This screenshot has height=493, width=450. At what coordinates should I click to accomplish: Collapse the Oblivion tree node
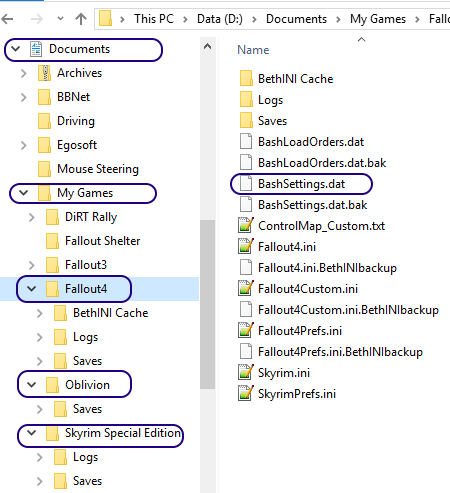tap(31, 385)
